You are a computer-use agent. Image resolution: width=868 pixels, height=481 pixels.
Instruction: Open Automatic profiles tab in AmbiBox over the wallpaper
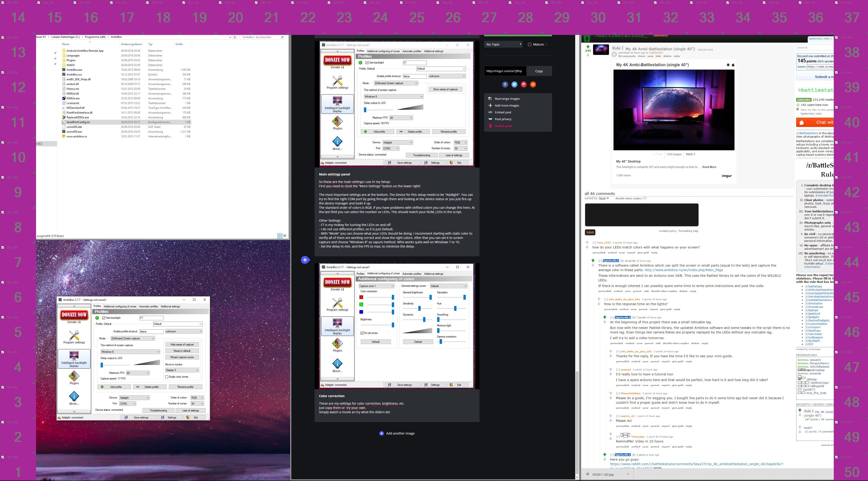point(148,306)
